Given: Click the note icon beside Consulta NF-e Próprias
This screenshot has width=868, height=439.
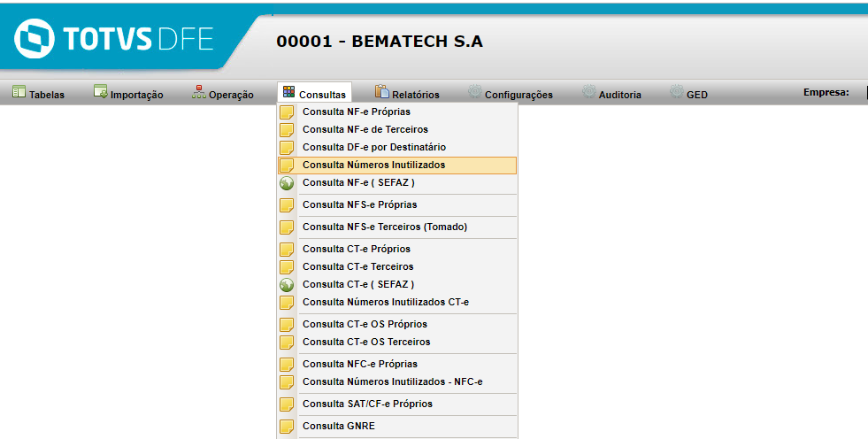Looking at the screenshot, I should pyautogui.click(x=287, y=112).
